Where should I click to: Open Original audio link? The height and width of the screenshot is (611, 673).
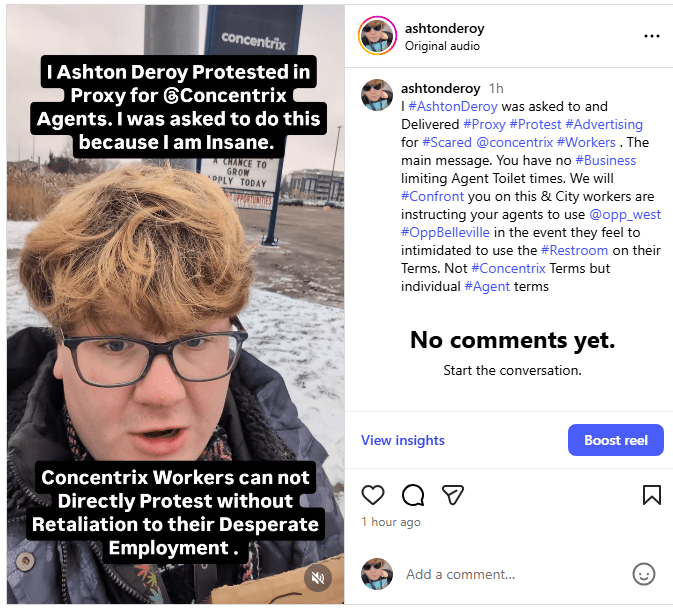coord(442,46)
